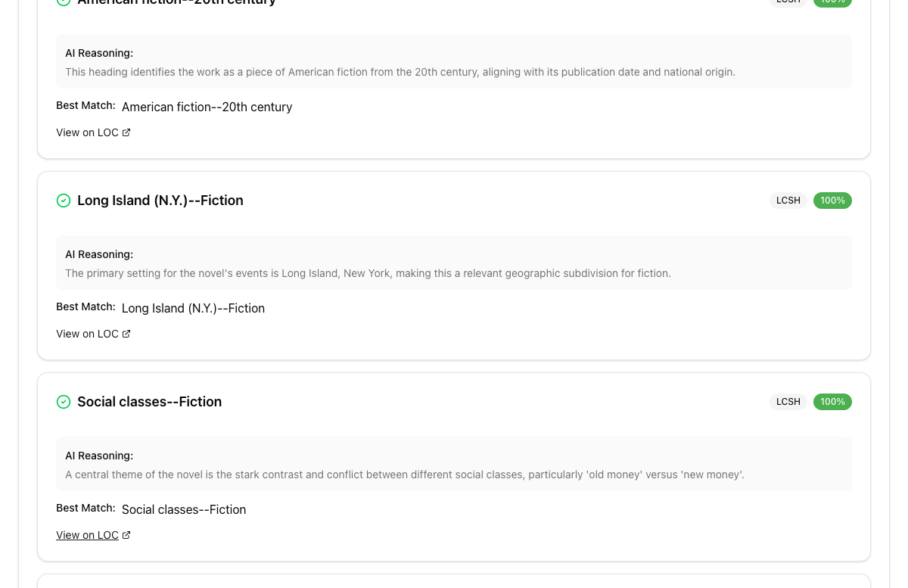Screen dimensions: 908x588
Task: Open View on LOC for American fiction
Action: [87, 132]
